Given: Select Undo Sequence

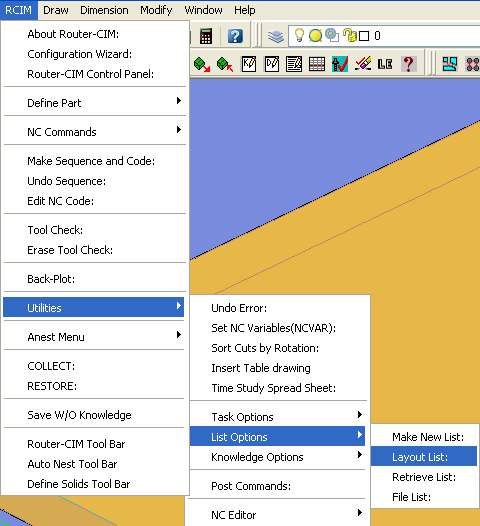Looking at the screenshot, I should click(94, 181).
